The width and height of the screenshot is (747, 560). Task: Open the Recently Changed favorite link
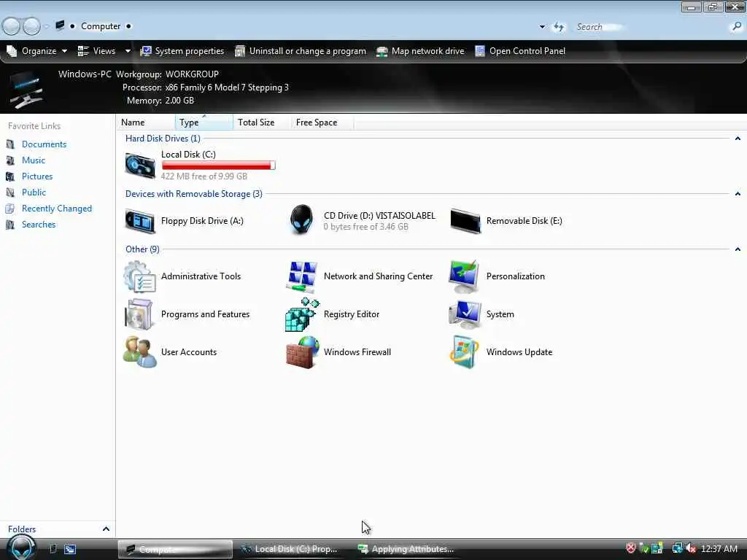tap(57, 209)
